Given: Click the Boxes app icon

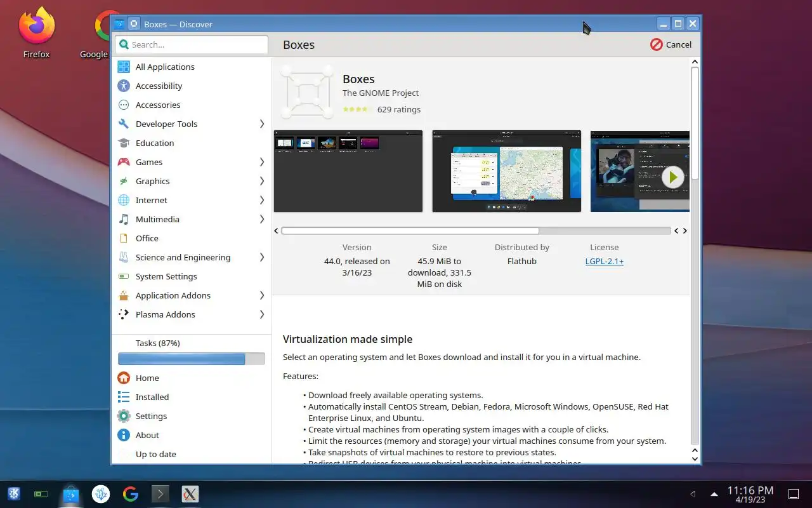Looking at the screenshot, I should pos(307,93).
